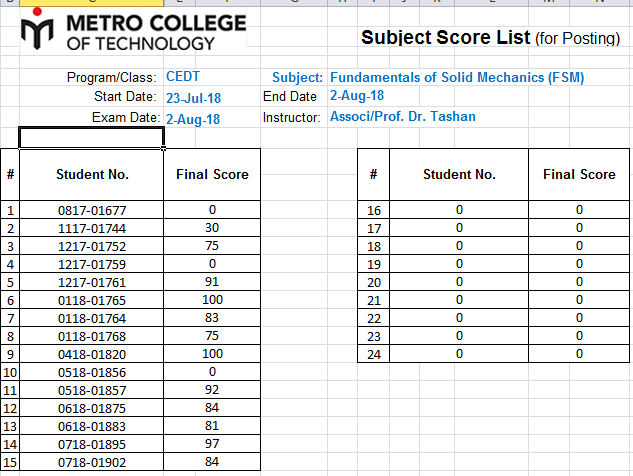Click row number 10 in left table
Image resolution: width=633 pixels, height=476 pixels.
10,372
